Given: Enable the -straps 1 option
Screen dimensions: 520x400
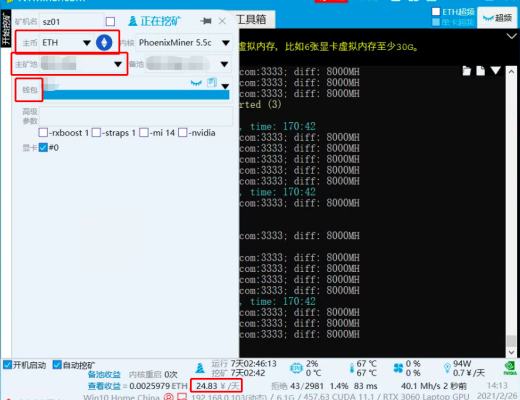Looking at the screenshot, I should tap(96, 133).
